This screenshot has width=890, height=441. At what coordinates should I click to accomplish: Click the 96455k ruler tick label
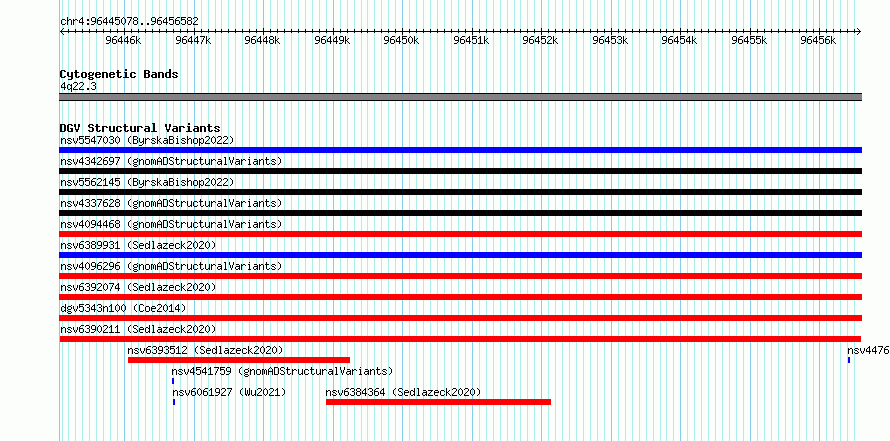(x=749, y=41)
